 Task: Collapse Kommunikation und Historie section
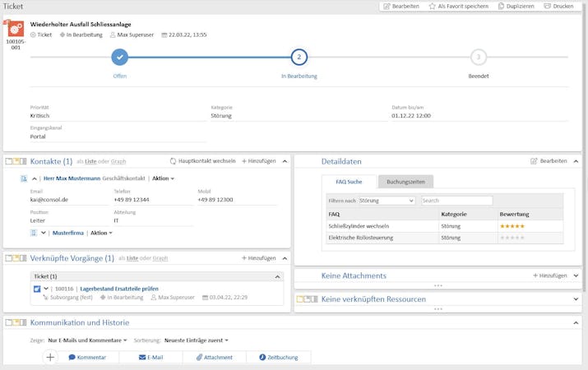[576, 323]
